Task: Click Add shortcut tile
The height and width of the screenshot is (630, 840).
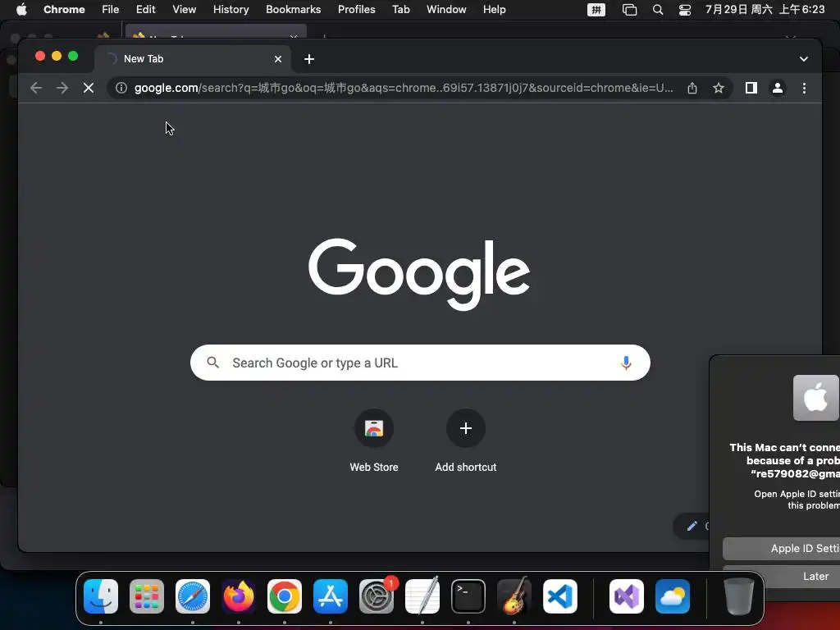Action: [x=466, y=441]
